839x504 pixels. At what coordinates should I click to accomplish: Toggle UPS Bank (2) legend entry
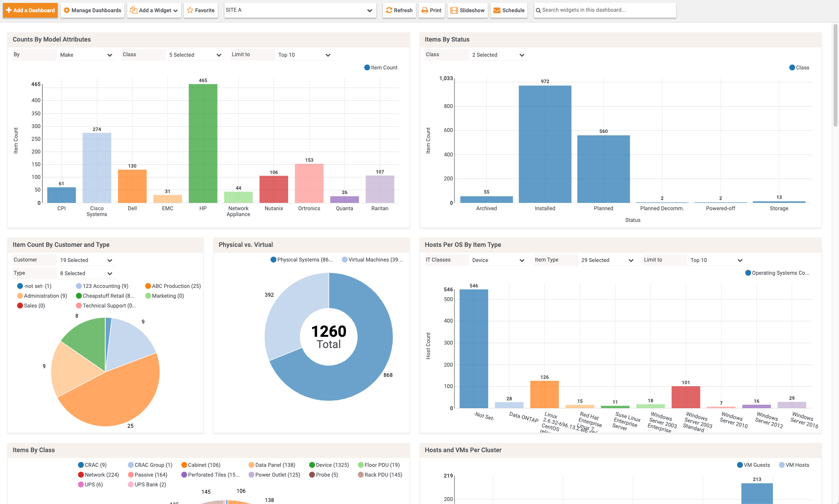147,485
